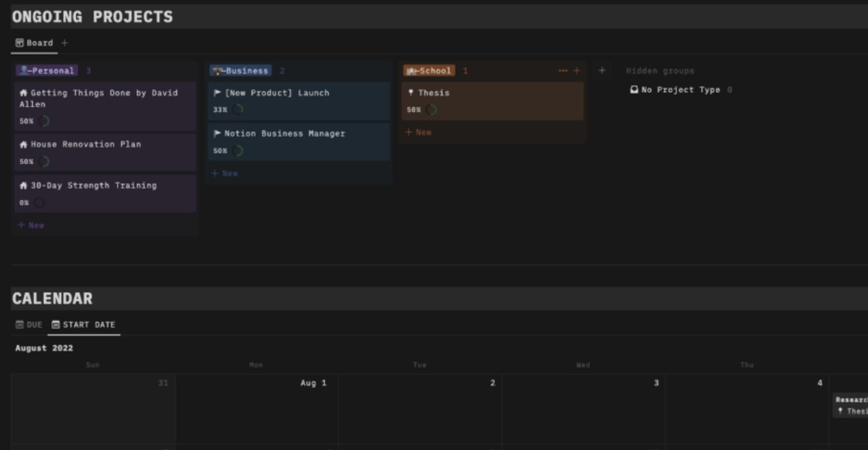Click the inbox icon beside No Project Type

click(634, 90)
